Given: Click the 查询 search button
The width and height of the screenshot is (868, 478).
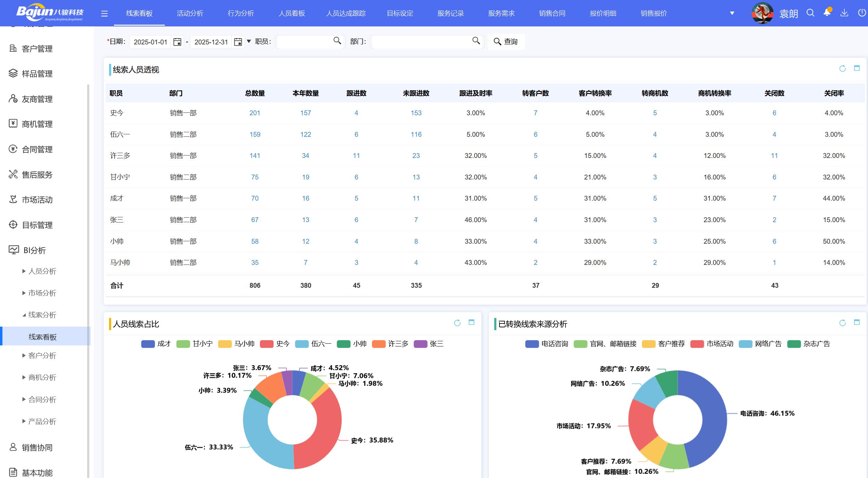Looking at the screenshot, I should click(x=506, y=42).
